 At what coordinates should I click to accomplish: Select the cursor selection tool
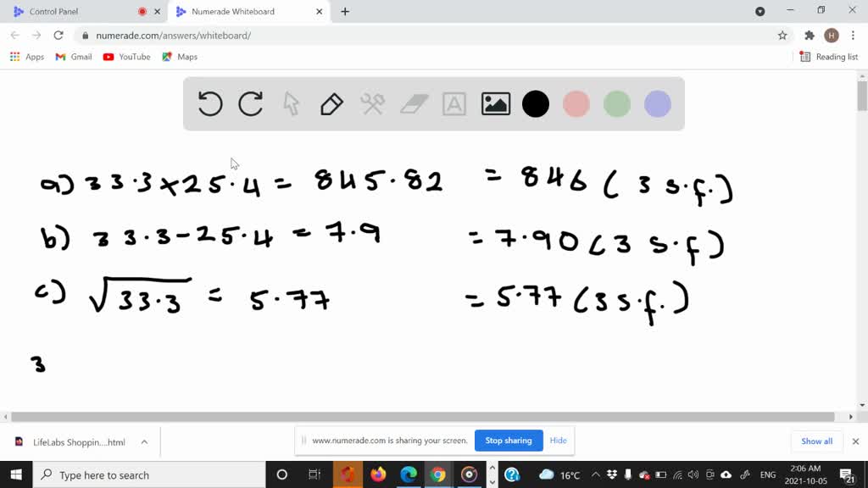pos(291,103)
